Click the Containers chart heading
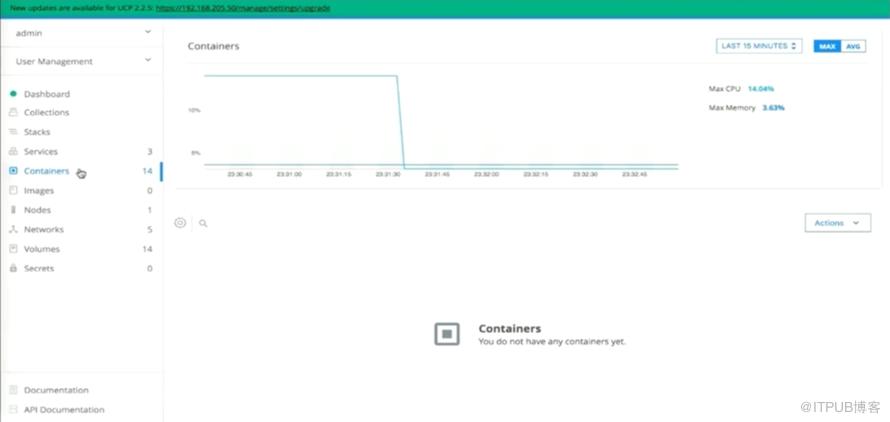The image size is (890, 422). (x=213, y=46)
